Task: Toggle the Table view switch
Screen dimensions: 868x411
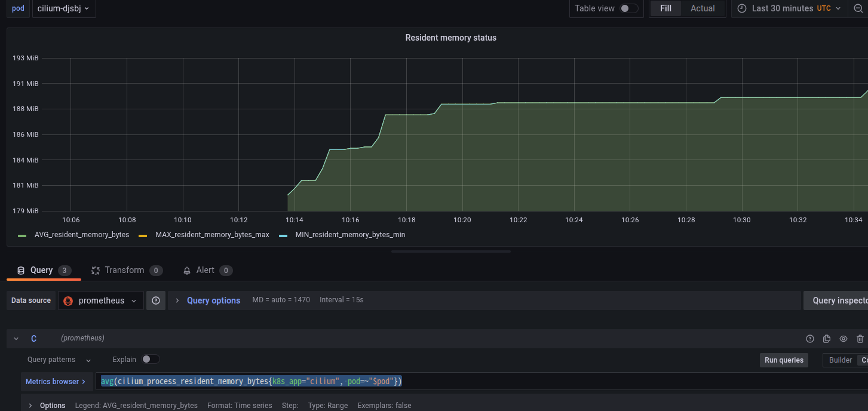Action: point(629,8)
